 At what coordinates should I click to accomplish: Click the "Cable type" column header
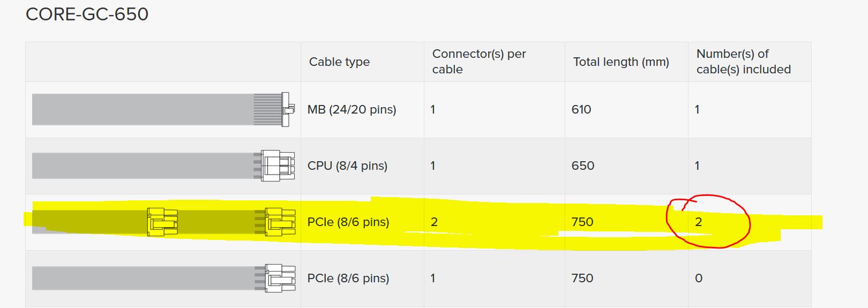coord(339,62)
